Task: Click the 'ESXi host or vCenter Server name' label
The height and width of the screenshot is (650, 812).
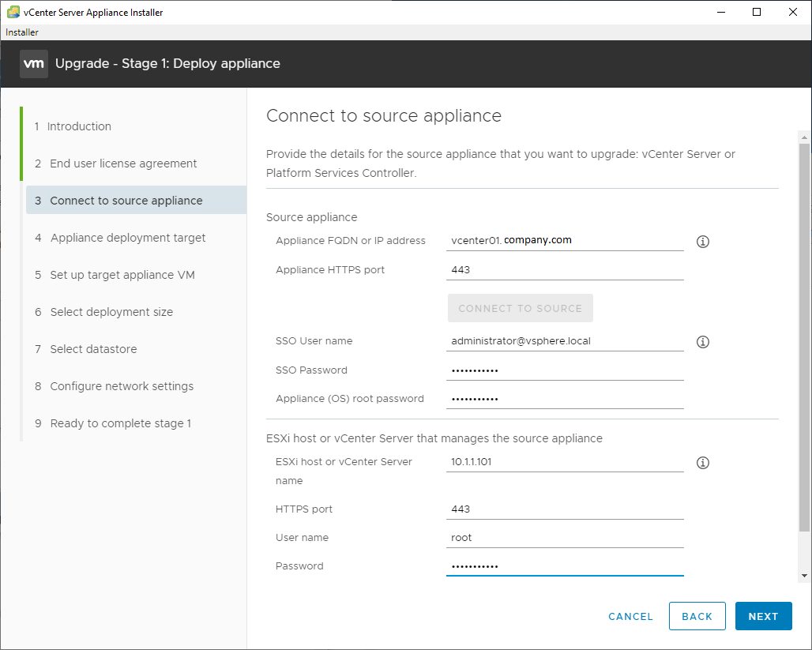Action: tap(344, 472)
